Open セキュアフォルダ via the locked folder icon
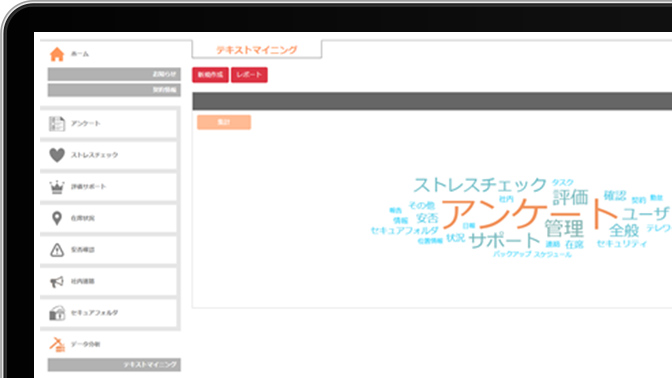672x378 pixels. [x=57, y=313]
